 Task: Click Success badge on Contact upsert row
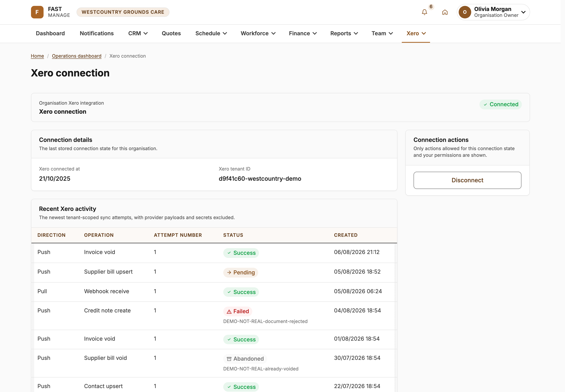[x=241, y=387]
